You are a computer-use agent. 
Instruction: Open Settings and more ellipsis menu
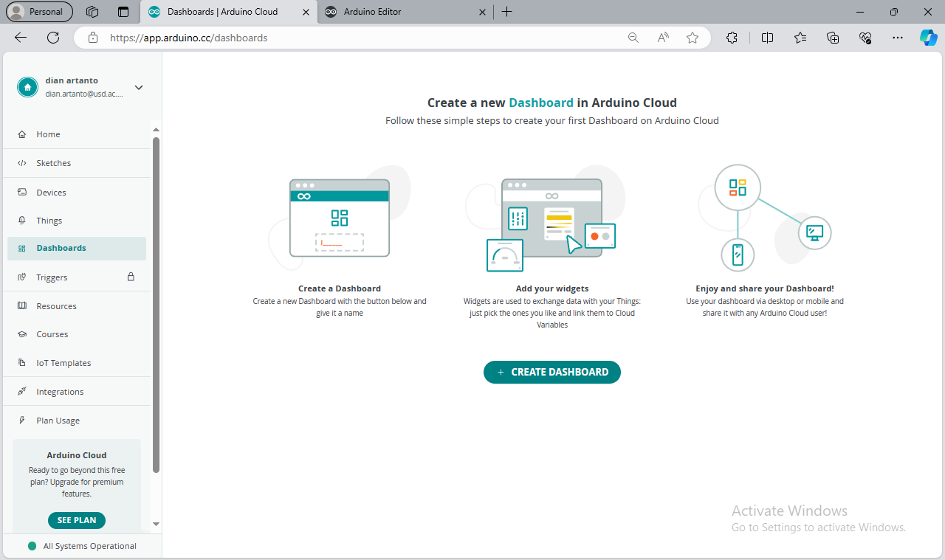click(x=898, y=38)
